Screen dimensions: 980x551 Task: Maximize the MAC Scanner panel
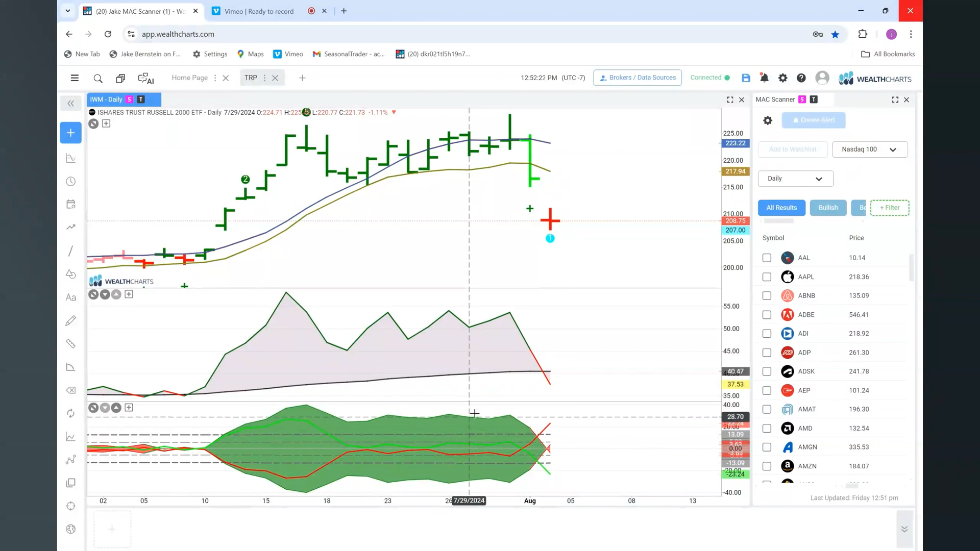point(895,100)
